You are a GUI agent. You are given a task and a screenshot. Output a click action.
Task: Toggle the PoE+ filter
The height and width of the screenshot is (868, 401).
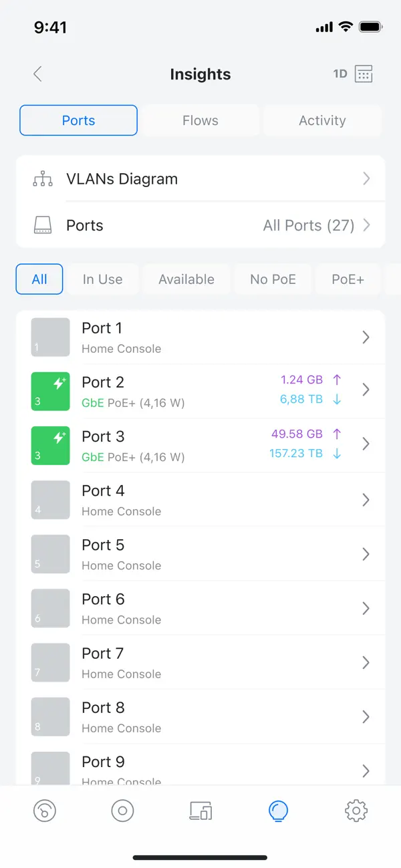348,279
